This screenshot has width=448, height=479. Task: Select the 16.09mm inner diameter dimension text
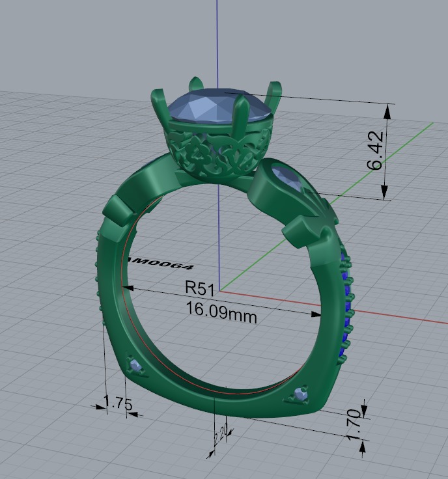(x=221, y=312)
